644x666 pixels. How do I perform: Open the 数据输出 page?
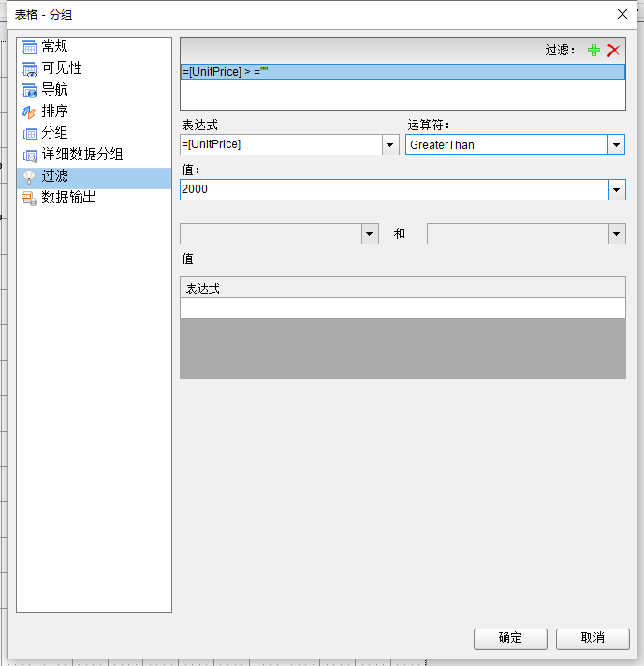68,198
